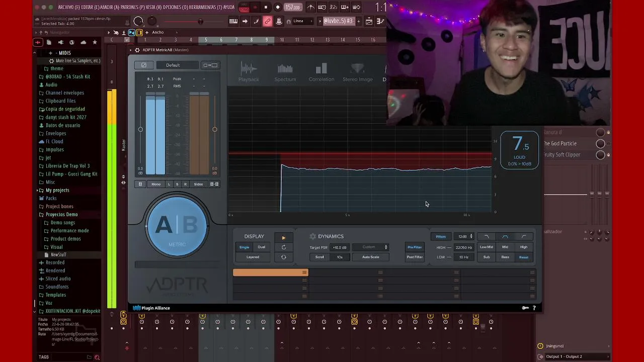644x362 pixels.
Task: Click the S monitor button
Action: (177, 185)
